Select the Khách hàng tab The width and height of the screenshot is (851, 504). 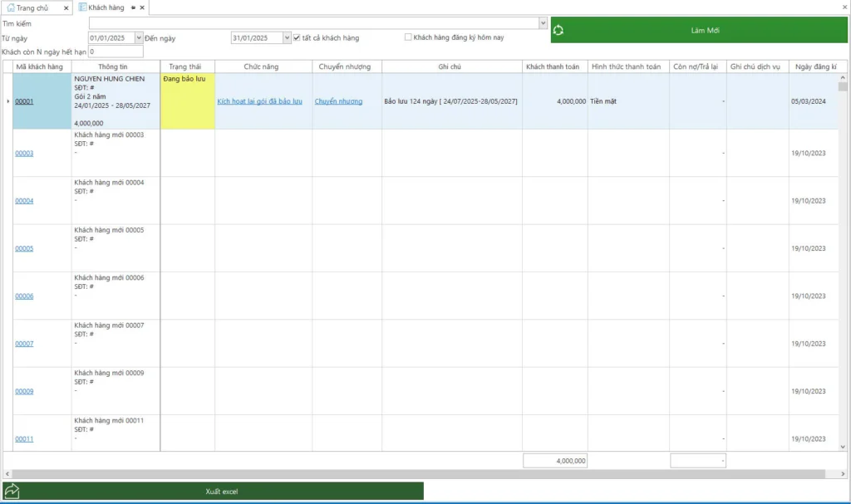tap(106, 7)
